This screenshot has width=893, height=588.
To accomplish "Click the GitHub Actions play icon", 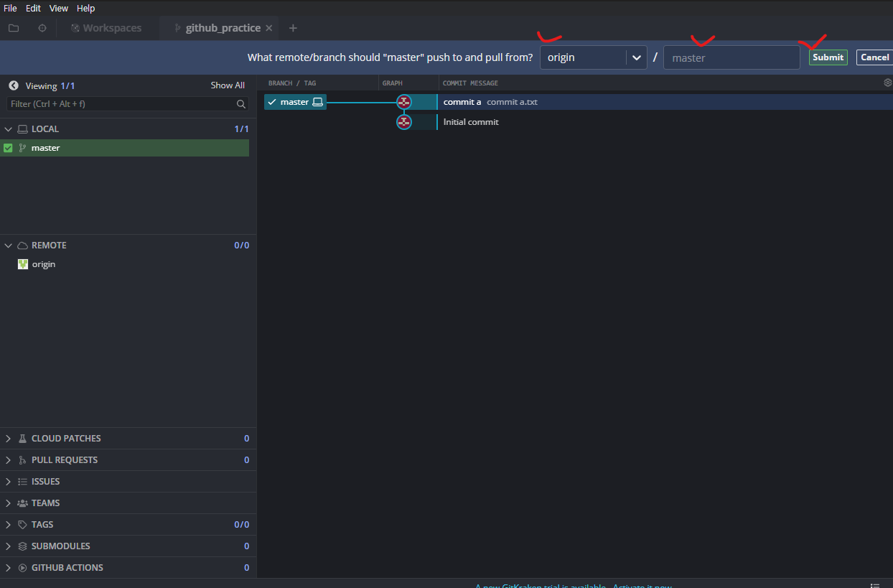I will pyautogui.click(x=22, y=568).
